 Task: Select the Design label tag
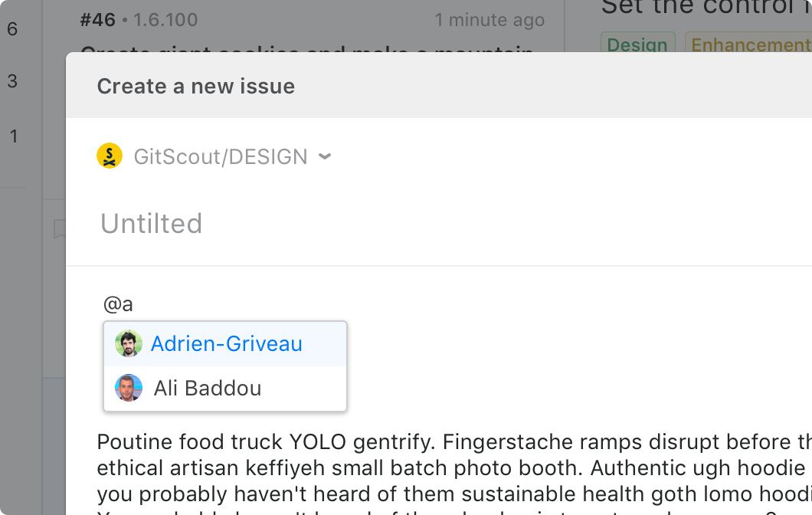tap(638, 44)
